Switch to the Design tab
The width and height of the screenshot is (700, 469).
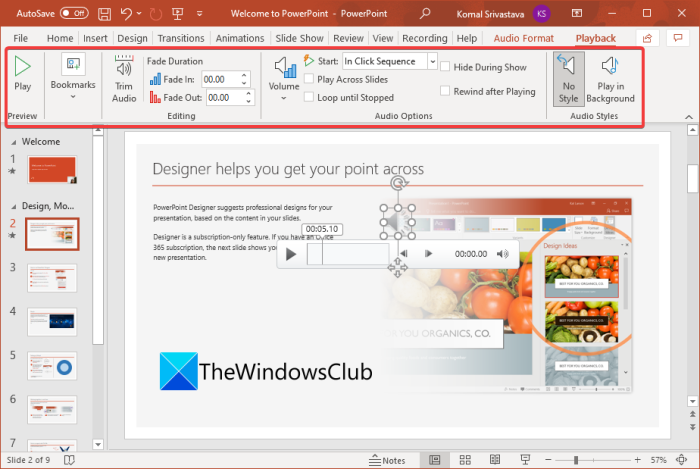132,38
